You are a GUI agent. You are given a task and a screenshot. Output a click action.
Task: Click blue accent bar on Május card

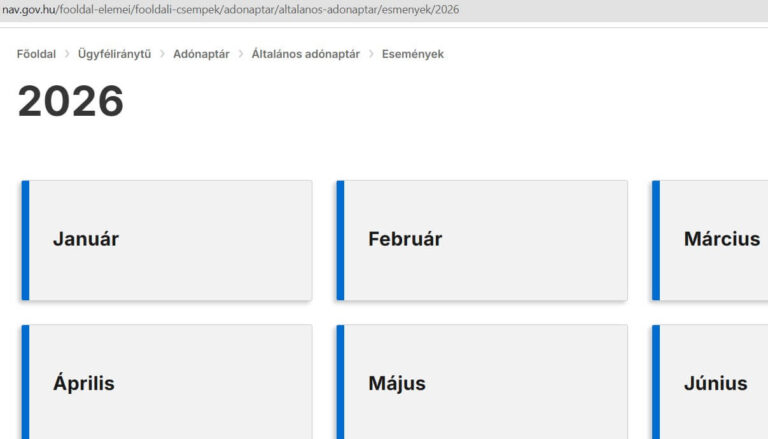click(340, 383)
